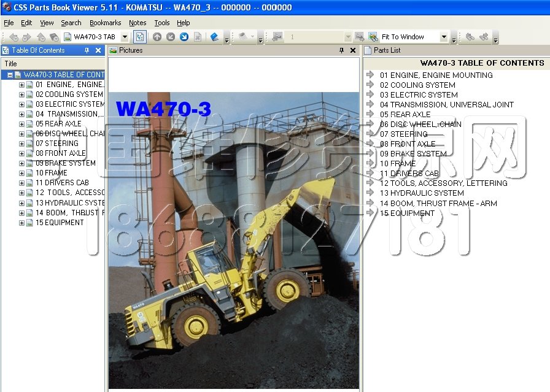Viewport: 550px width, 392px height.
Task: Click the picture search icon beside zoom box
Action: (373, 37)
